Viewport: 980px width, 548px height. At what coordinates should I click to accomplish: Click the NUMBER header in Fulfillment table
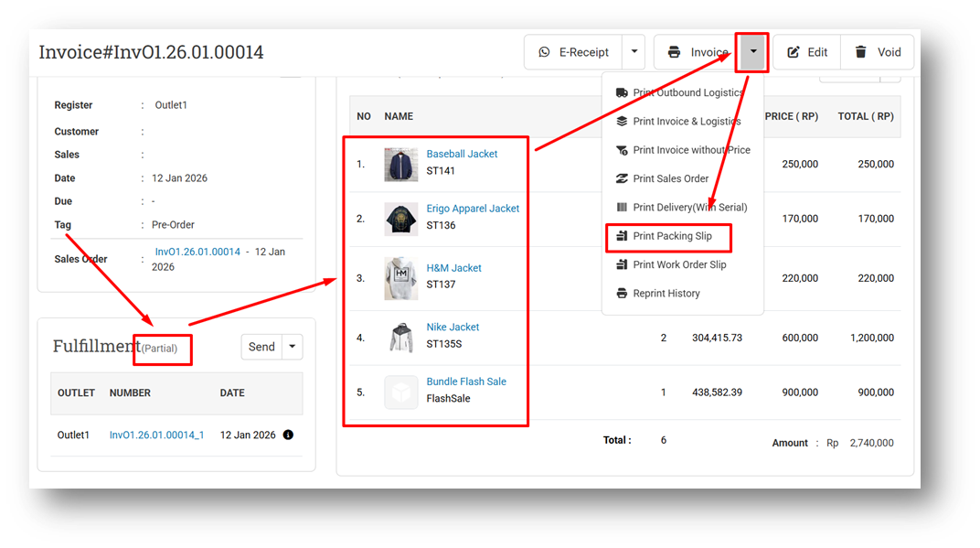point(130,392)
